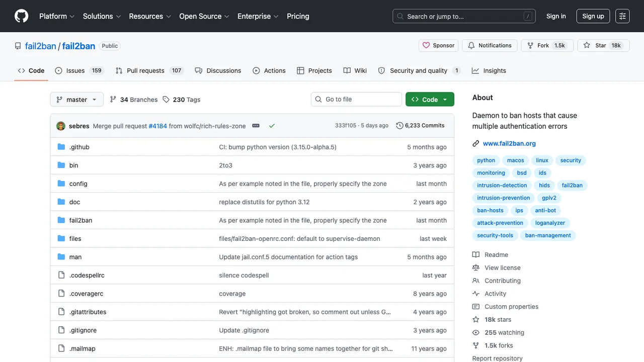Switch to the Code tab

point(31,71)
